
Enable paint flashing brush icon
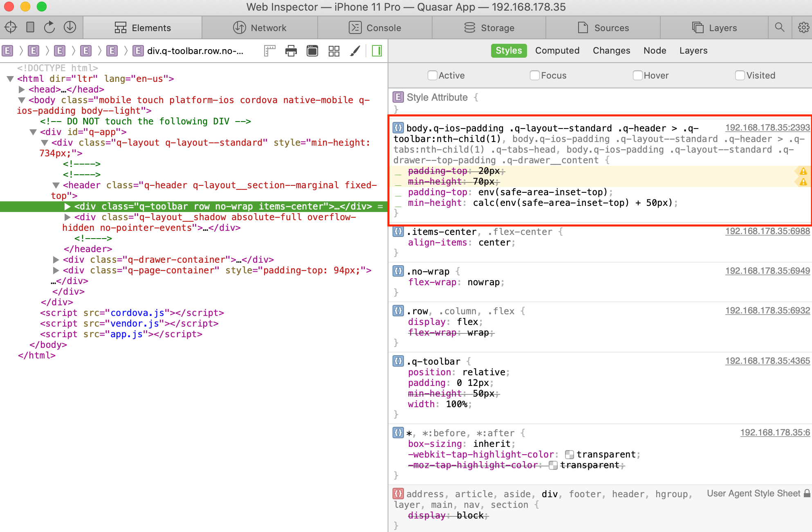[355, 51]
